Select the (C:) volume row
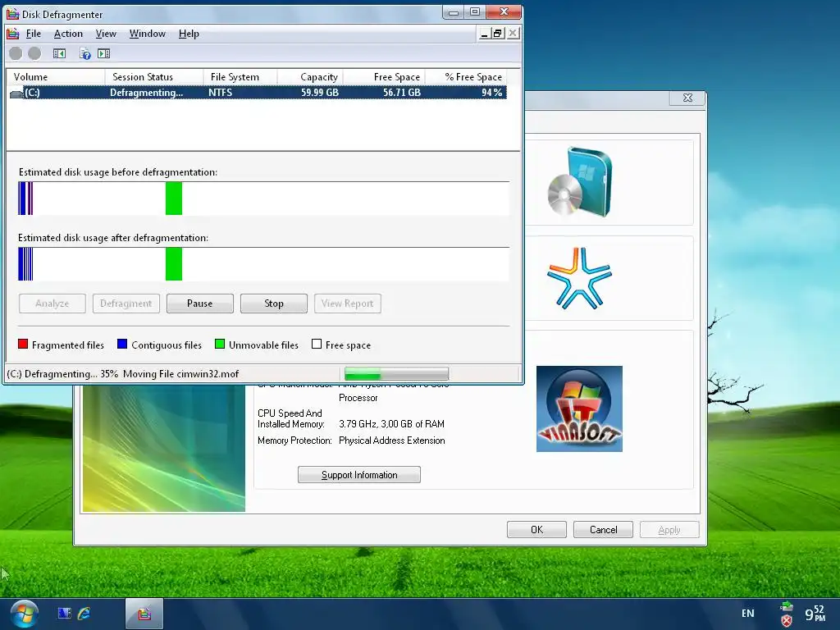 pos(257,93)
